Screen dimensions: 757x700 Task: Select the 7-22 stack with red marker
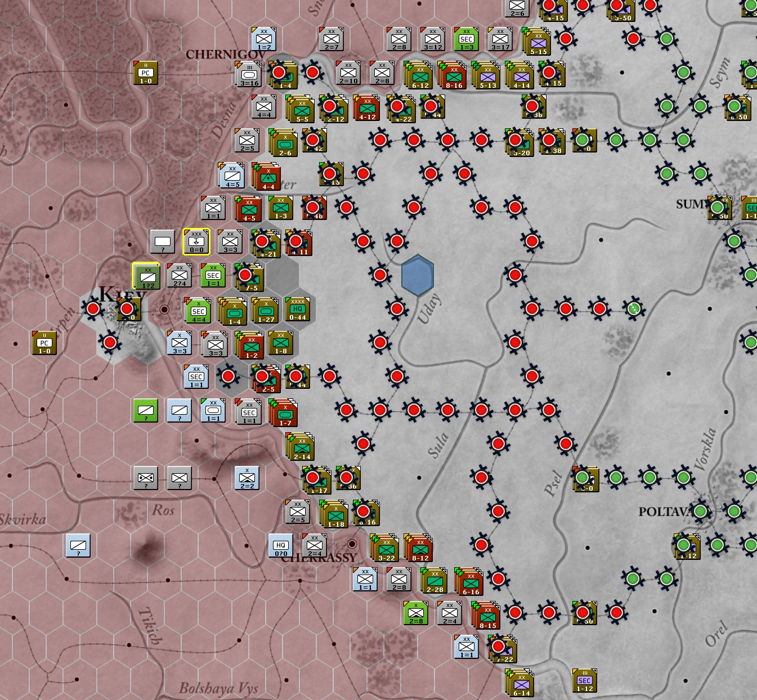(503, 649)
